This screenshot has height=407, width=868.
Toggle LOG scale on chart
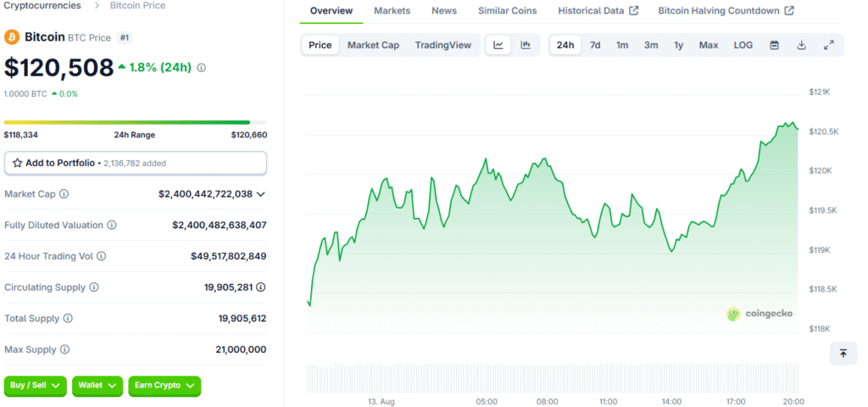[x=743, y=45]
